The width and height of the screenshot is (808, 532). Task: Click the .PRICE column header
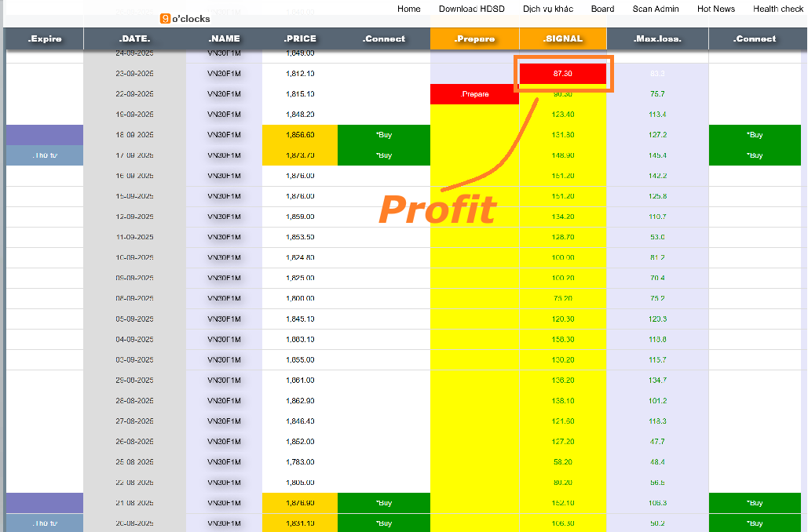click(x=300, y=38)
